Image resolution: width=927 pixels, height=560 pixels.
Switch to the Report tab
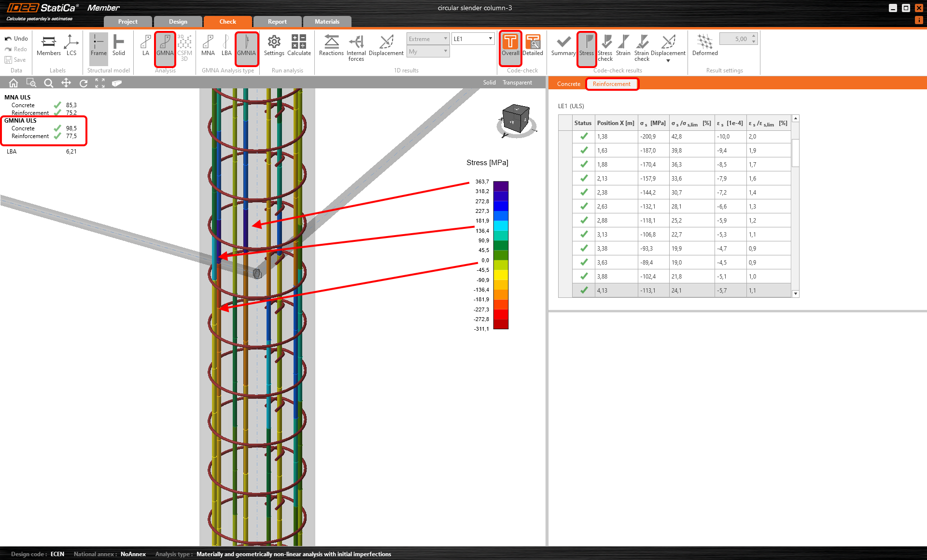pos(277,22)
